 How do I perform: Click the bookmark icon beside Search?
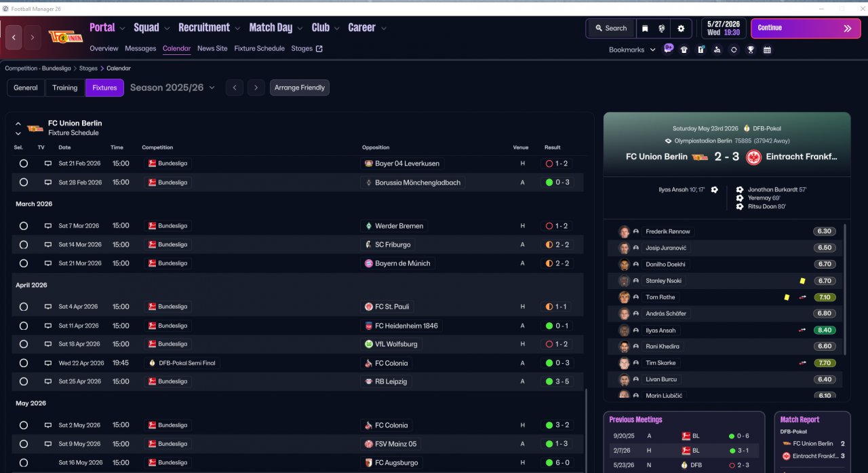click(645, 29)
